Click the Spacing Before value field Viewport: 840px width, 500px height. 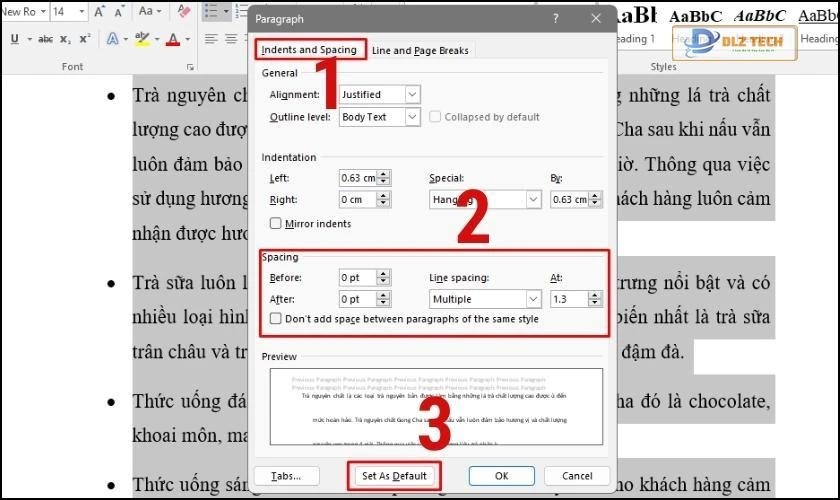pos(358,278)
